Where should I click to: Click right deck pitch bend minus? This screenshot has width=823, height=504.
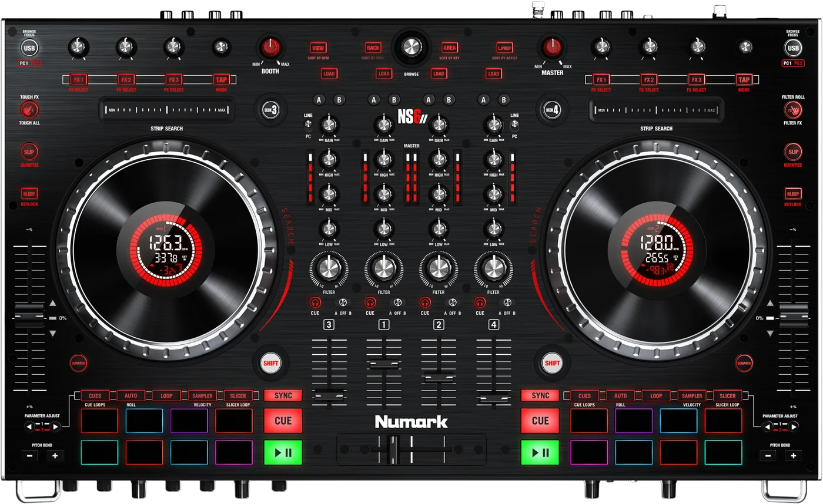point(768,455)
